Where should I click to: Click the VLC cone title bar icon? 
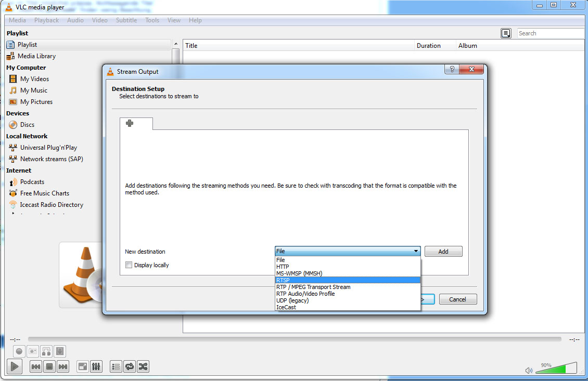(x=9, y=7)
